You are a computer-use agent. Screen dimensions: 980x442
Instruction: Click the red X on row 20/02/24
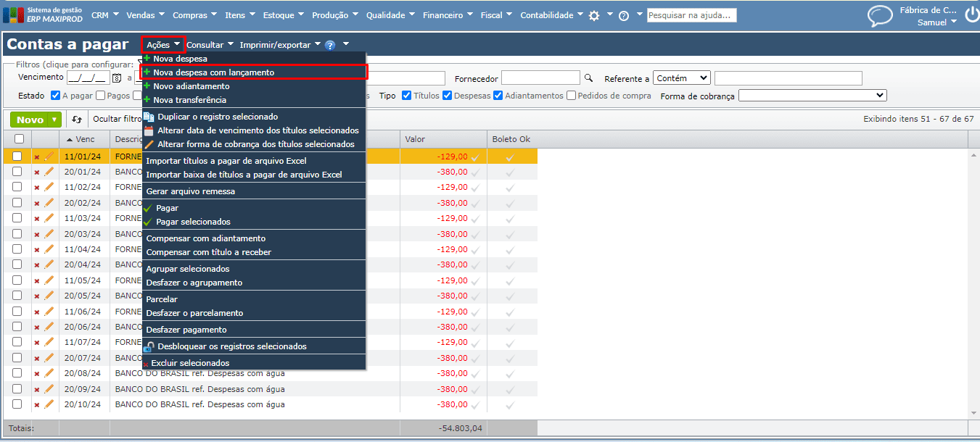(x=37, y=204)
